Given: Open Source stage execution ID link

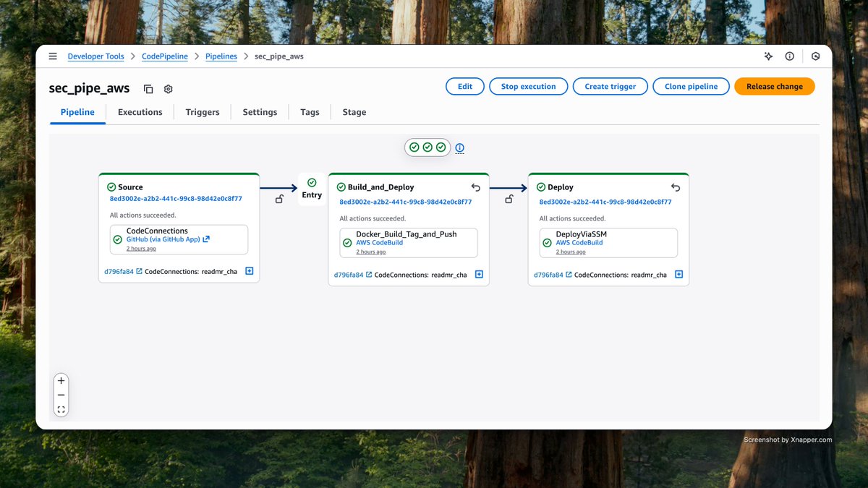Looking at the screenshot, I should pos(176,199).
